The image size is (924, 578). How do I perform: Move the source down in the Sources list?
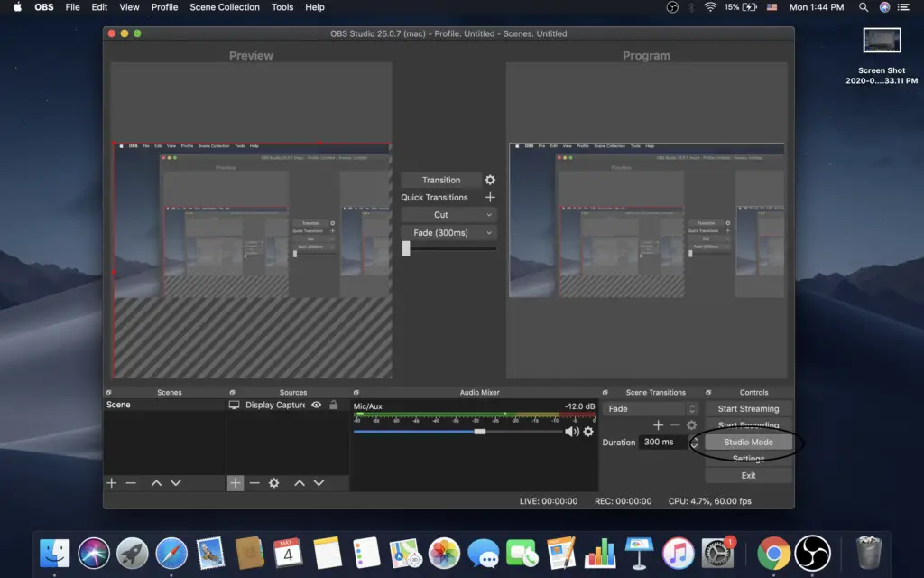(x=319, y=483)
